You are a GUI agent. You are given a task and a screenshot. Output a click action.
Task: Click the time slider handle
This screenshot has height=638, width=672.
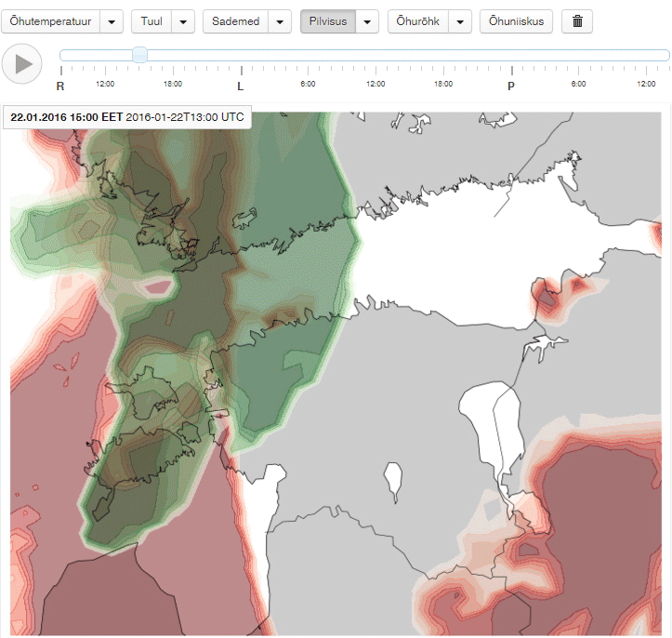pos(139,55)
